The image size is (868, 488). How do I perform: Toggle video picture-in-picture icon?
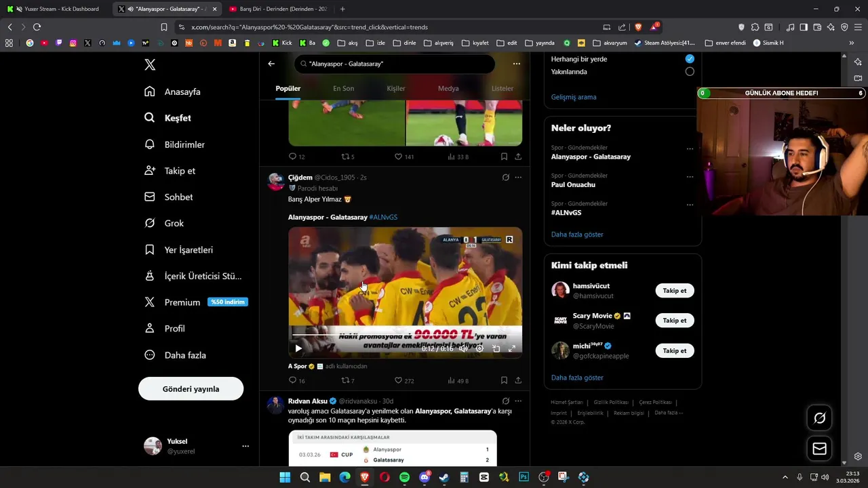[496, 348]
